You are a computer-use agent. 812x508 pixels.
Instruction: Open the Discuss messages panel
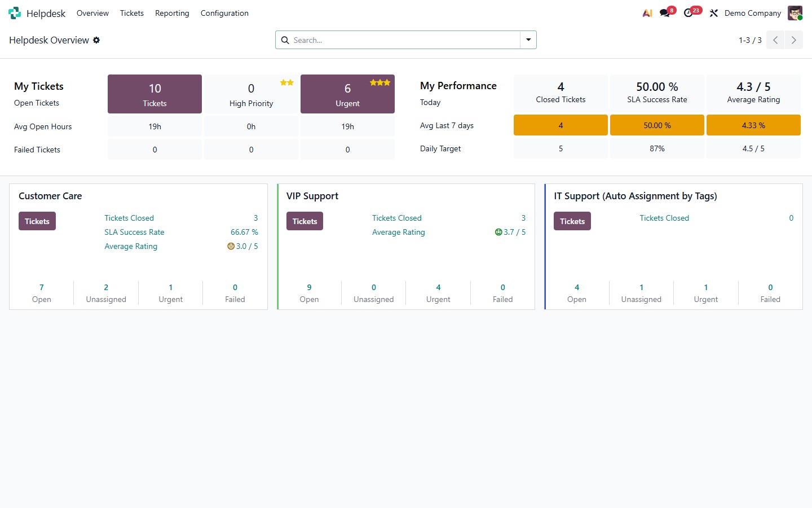click(664, 12)
